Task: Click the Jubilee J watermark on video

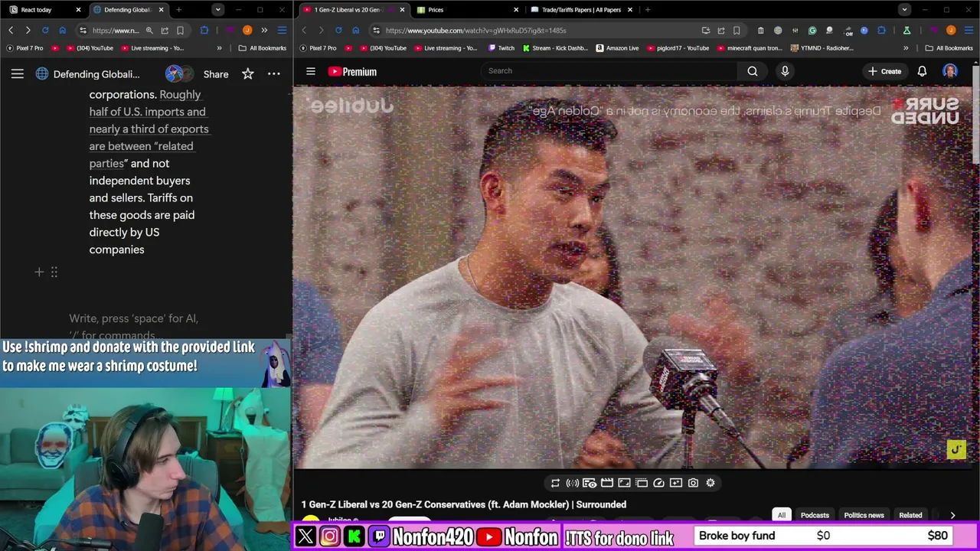Action: [x=955, y=449]
